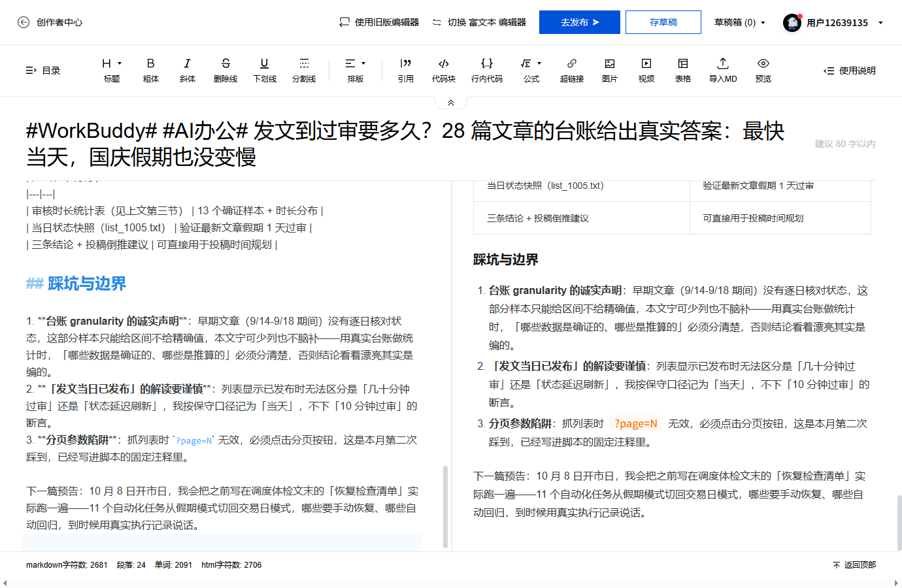902x588 pixels.
Task: Go back to 创作者中心 via arrow icon
Action: [x=24, y=22]
